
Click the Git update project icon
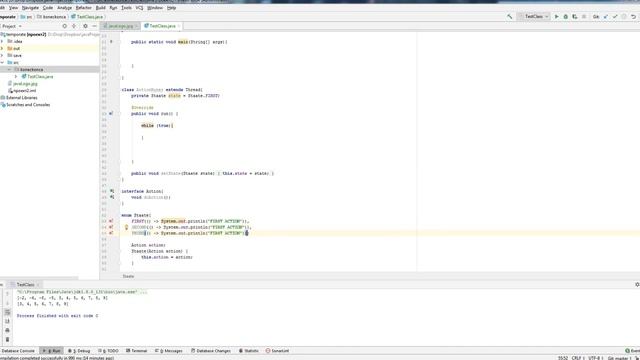606,17
